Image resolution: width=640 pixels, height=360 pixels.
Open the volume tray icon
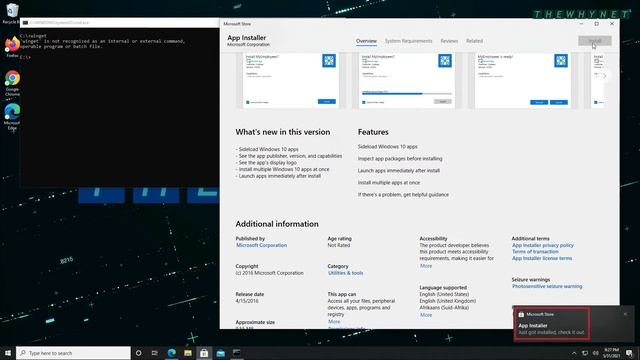596,353
